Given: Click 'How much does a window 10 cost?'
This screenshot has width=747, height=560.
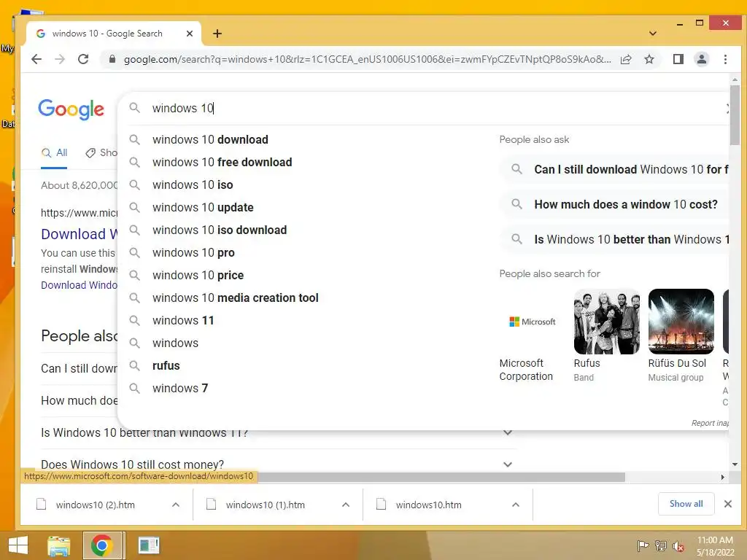Looking at the screenshot, I should [614, 204].
